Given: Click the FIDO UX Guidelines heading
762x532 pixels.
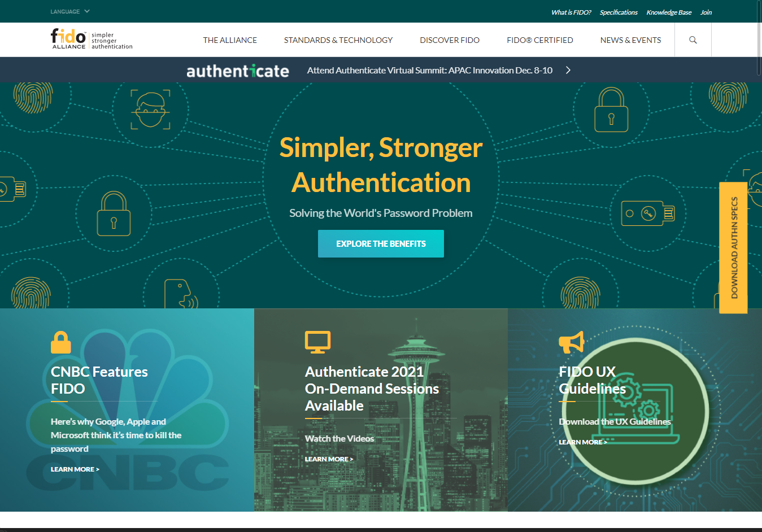Looking at the screenshot, I should pos(593,380).
